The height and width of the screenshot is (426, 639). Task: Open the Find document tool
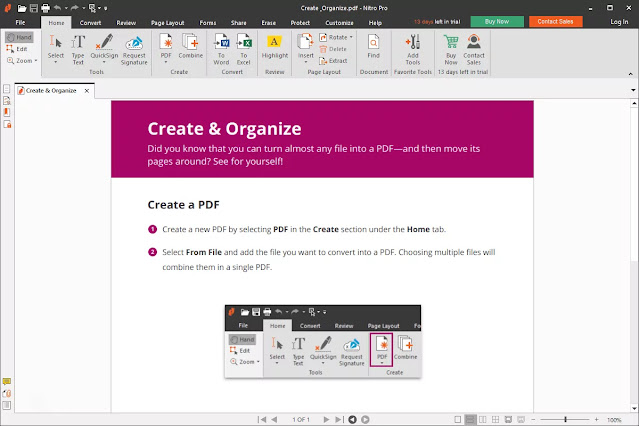tap(373, 46)
